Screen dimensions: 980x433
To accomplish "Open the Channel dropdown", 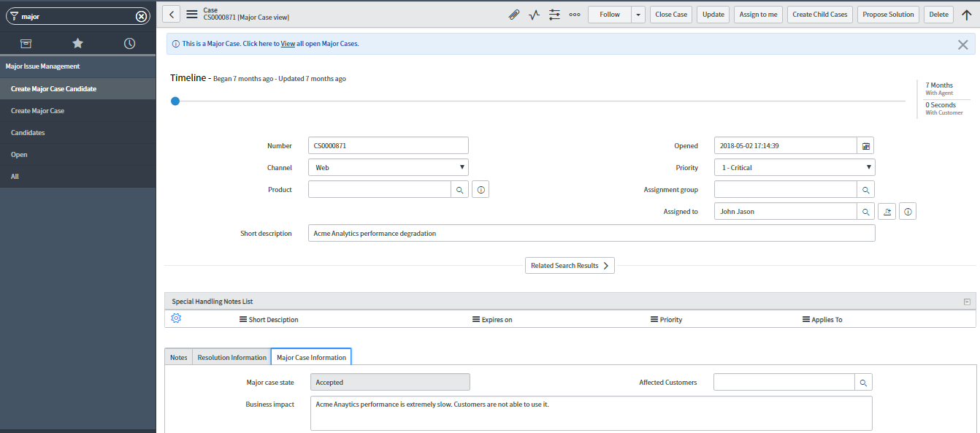I will [388, 168].
